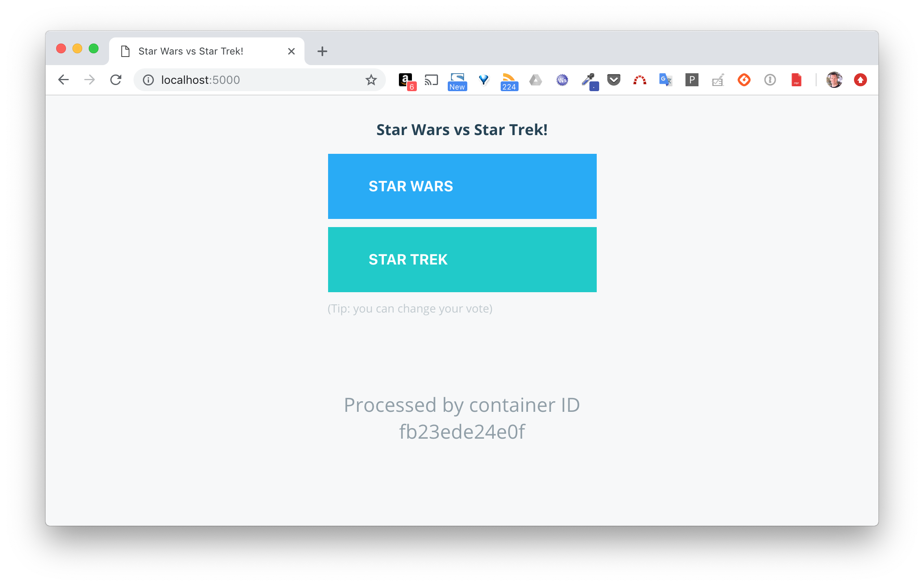Screen dimensions: 924x586
Task: Reload the localhost:5000 page
Action: (x=116, y=80)
